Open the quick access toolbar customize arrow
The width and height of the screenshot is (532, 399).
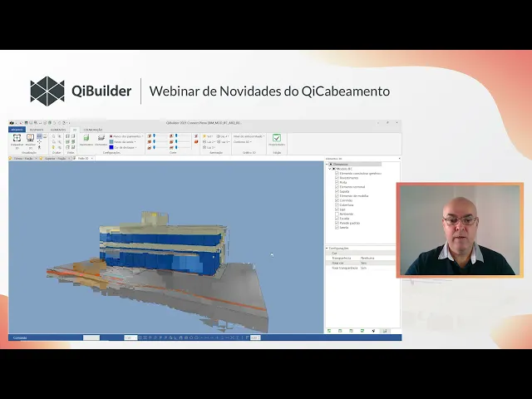coord(69,123)
